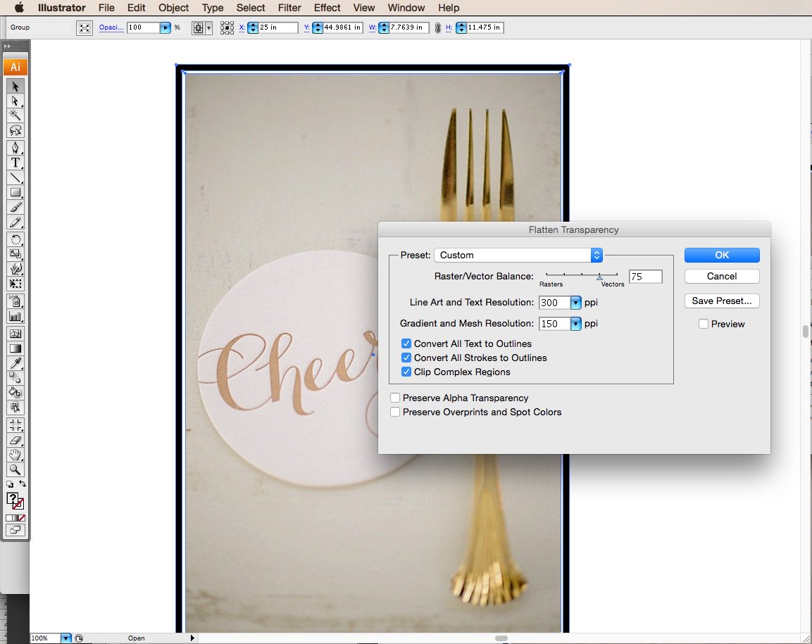Image resolution: width=812 pixels, height=644 pixels.
Task: Open the Line Art and Text Resolution dropdown
Action: tap(574, 302)
